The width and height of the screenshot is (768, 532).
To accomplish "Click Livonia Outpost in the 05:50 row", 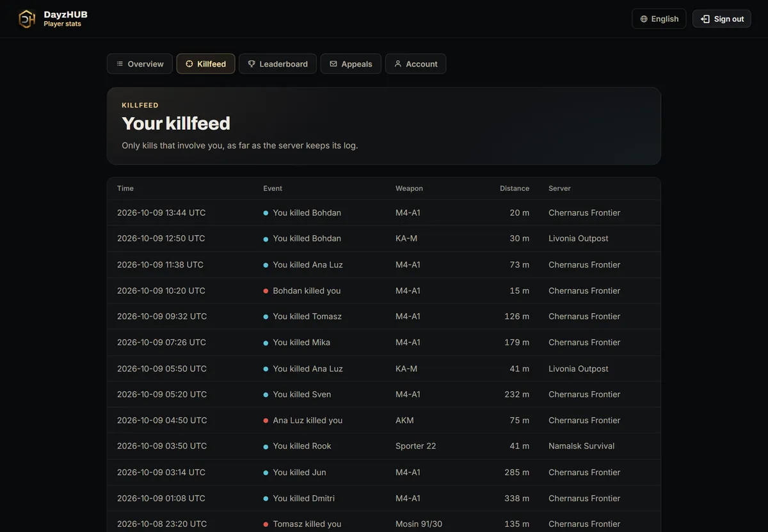I will [x=579, y=369].
